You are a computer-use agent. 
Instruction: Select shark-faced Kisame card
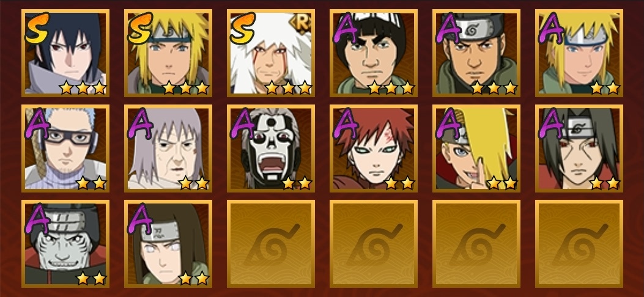[x=65, y=243]
